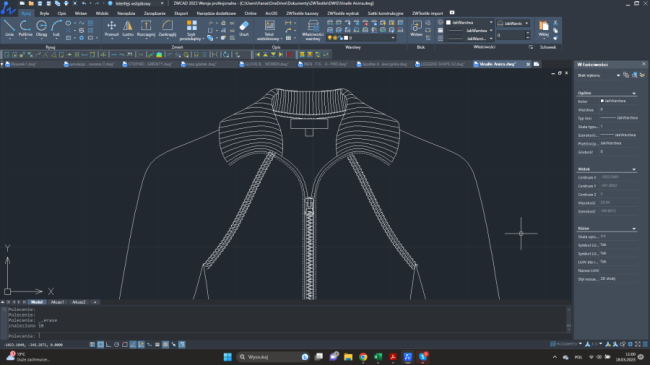Click the command history scrollbar

[569, 319]
